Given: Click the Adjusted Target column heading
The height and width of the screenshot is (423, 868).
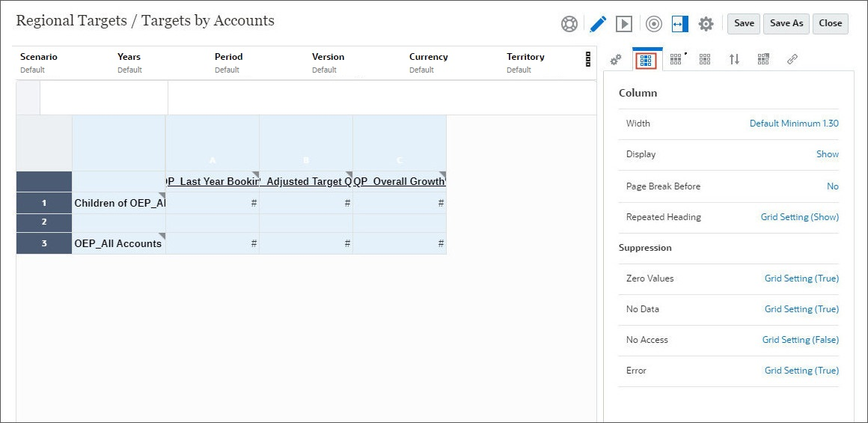Looking at the screenshot, I should 305,182.
